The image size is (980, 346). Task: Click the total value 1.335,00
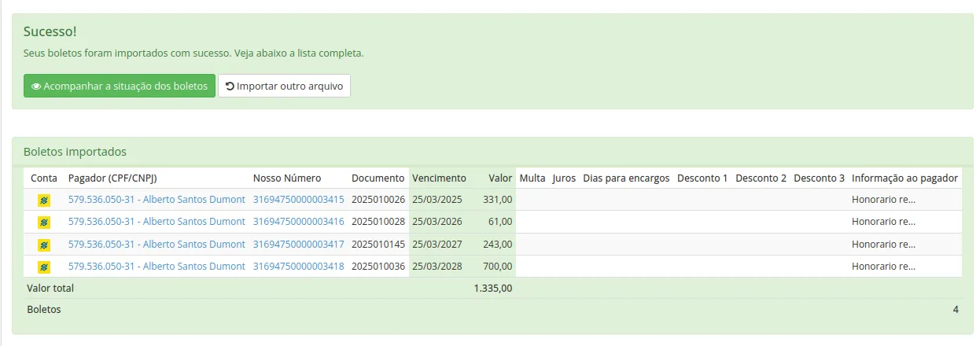[x=493, y=289]
